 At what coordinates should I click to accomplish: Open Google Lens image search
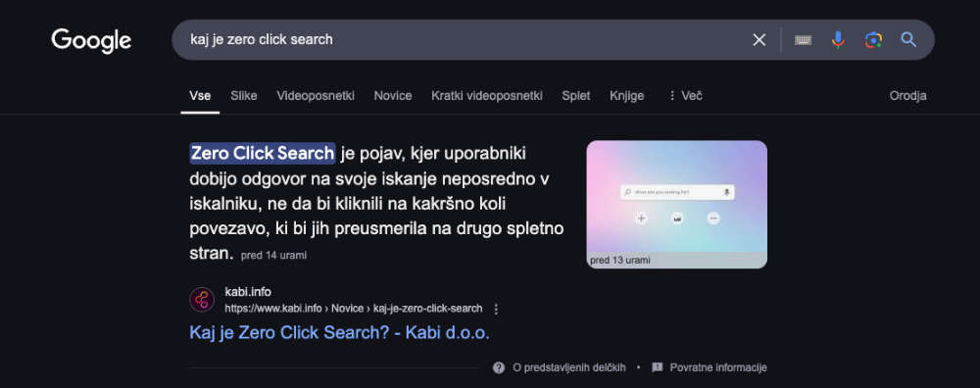[x=873, y=40]
